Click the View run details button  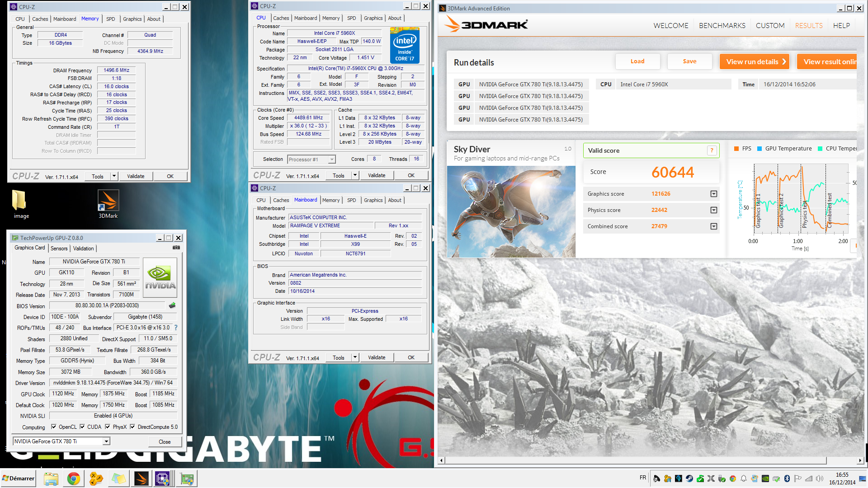(755, 61)
